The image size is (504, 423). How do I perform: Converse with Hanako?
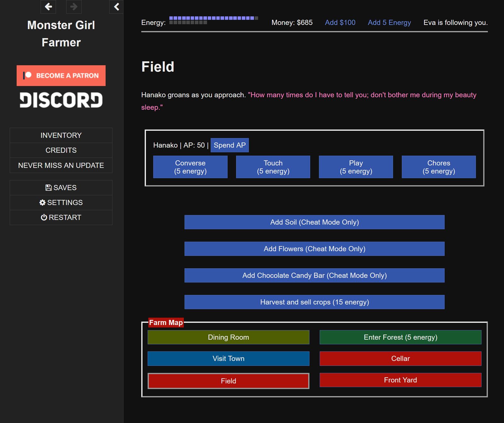[190, 167]
